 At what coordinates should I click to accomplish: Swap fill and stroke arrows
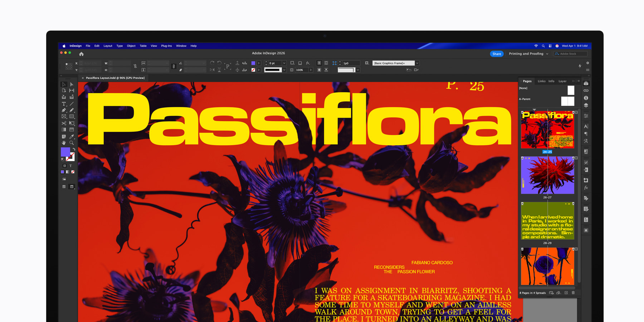74,149
